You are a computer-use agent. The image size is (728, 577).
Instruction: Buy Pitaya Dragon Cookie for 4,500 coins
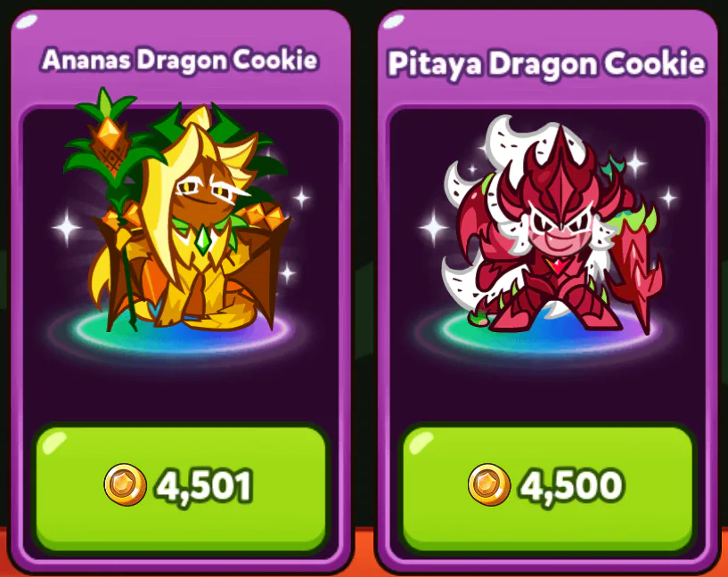tap(547, 487)
